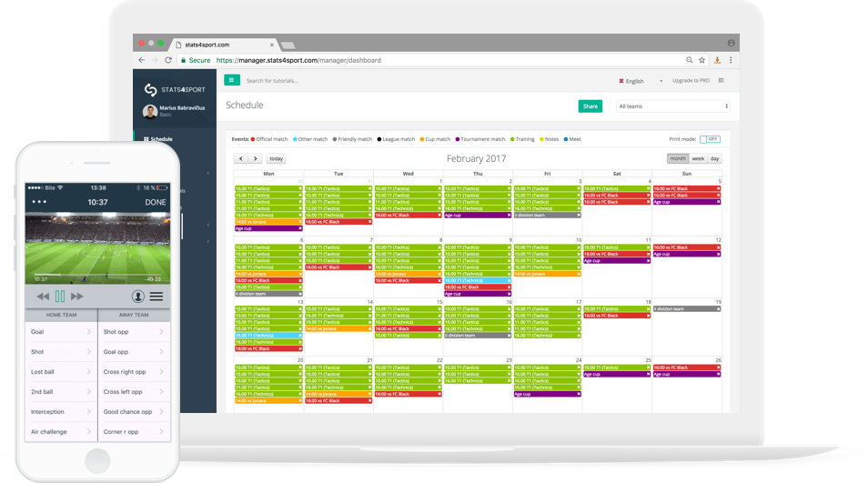Image resolution: width=868 pixels, height=483 pixels.
Task: Open a new browser tab
Action: point(288,45)
